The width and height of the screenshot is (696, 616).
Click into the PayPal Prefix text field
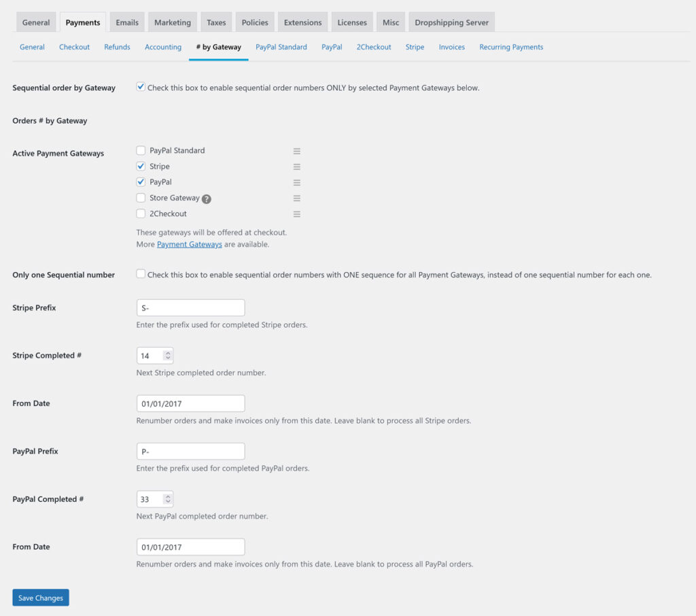click(190, 451)
